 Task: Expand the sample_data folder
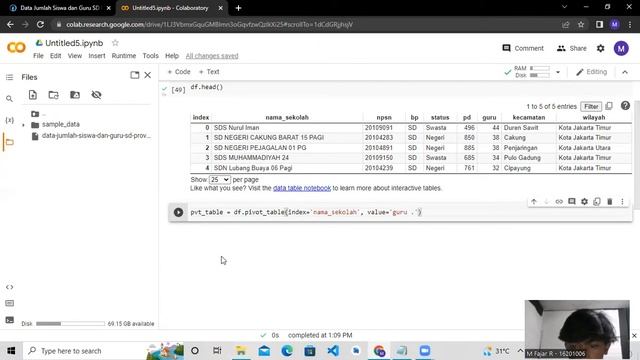pyautogui.click(x=23, y=125)
